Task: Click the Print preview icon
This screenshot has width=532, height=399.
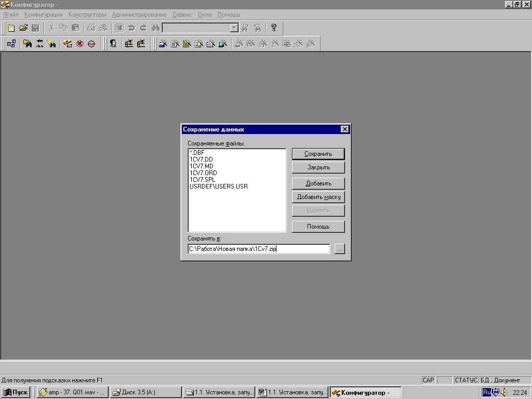Action: click(103, 28)
